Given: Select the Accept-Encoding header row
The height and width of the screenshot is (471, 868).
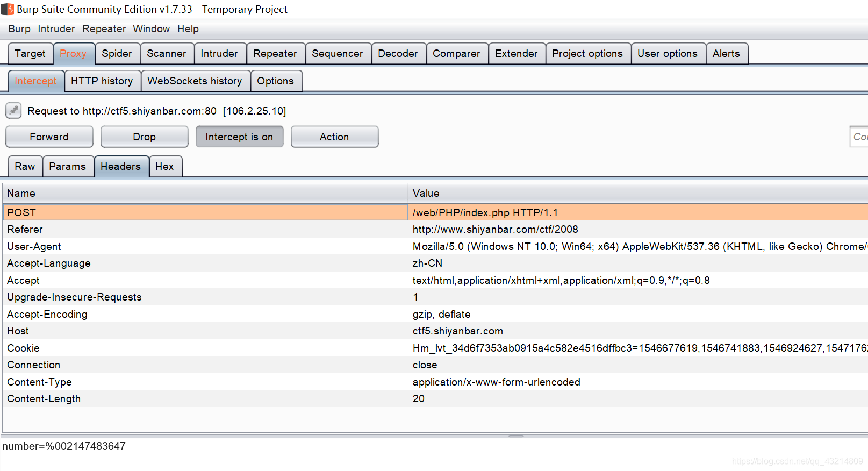Looking at the screenshot, I should [x=435, y=314].
